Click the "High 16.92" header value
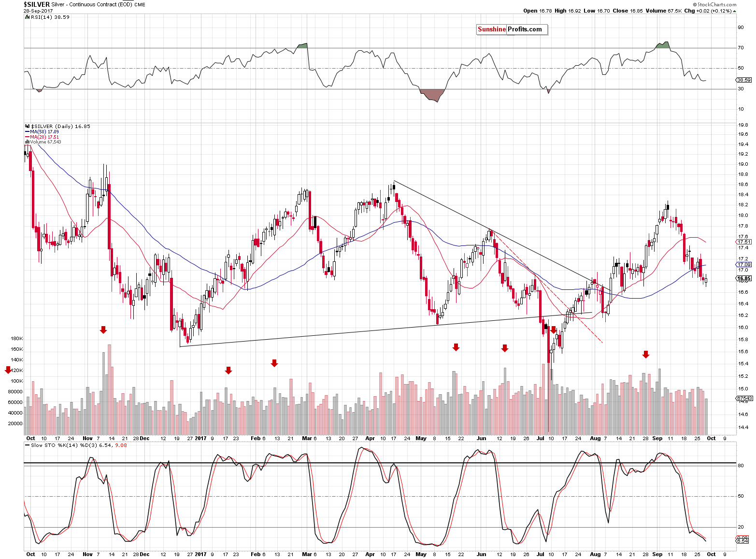 pos(568,11)
